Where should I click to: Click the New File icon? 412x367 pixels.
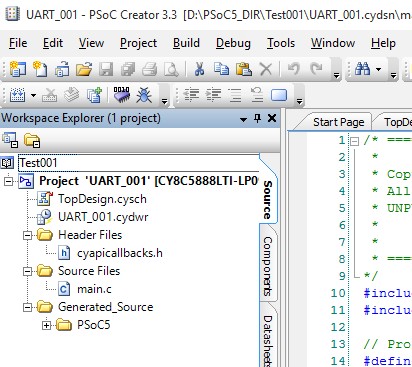[x=40, y=69]
